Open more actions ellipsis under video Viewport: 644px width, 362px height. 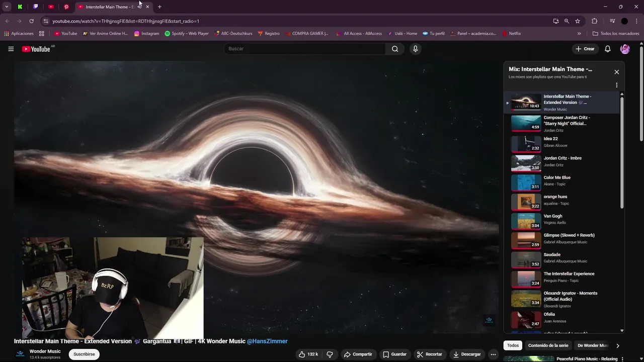493,354
